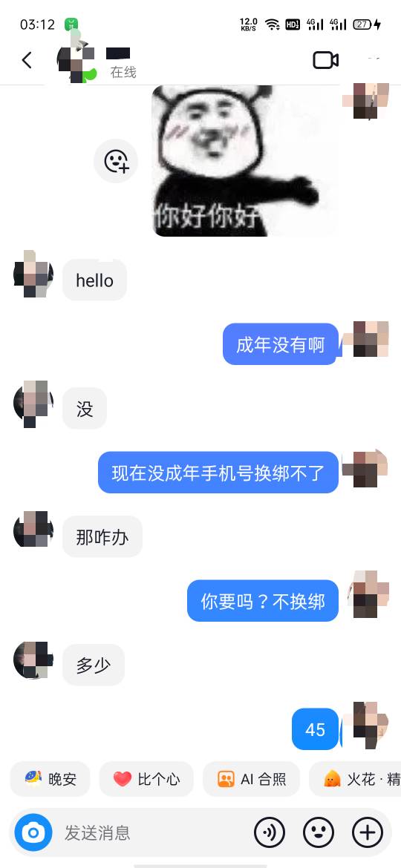Add emoji reaction to panda sticker
Screen dimensions: 401x868
pyautogui.click(x=116, y=161)
